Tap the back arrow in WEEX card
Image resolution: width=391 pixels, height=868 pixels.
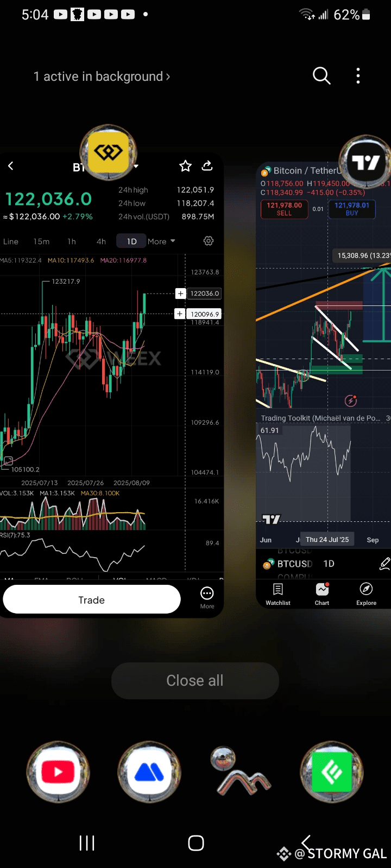click(x=10, y=166)
